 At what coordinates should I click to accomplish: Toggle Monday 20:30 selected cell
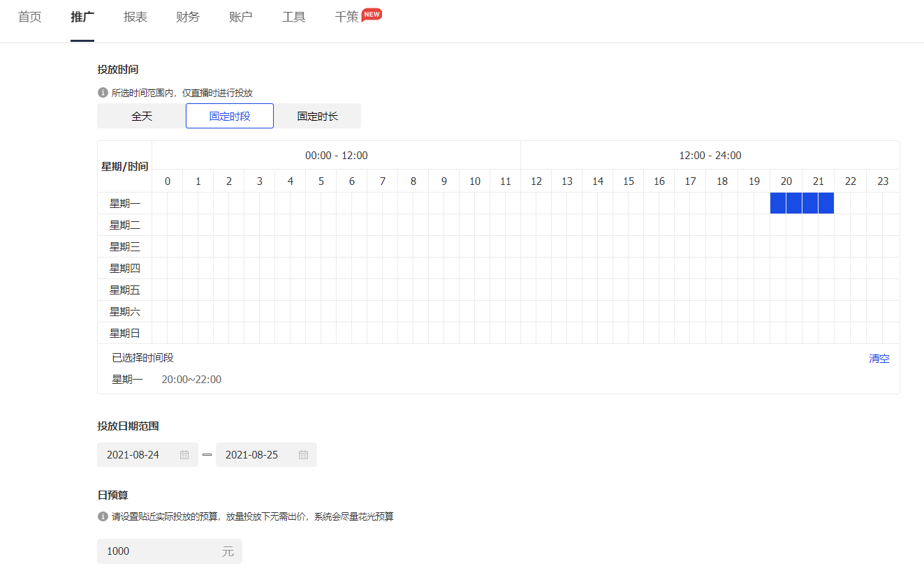click(x=794, y=203)
